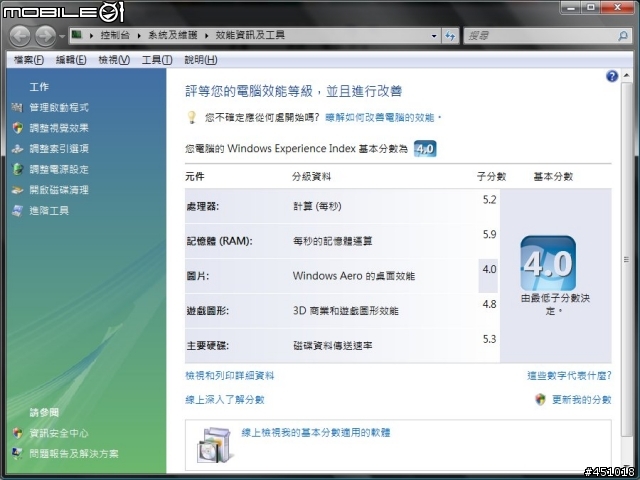Click the software box and disc icon
The height and width of the screenshot is (480, 640).
click(215, 444)
